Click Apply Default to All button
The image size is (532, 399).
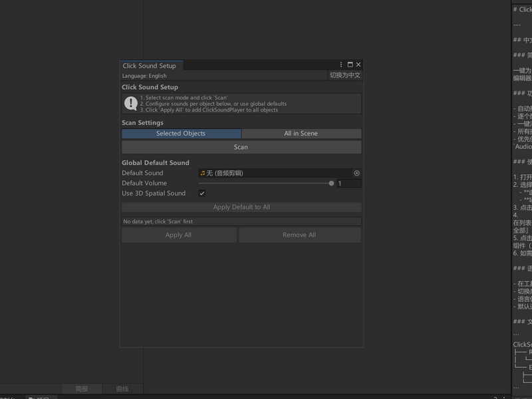pos(241,207)
